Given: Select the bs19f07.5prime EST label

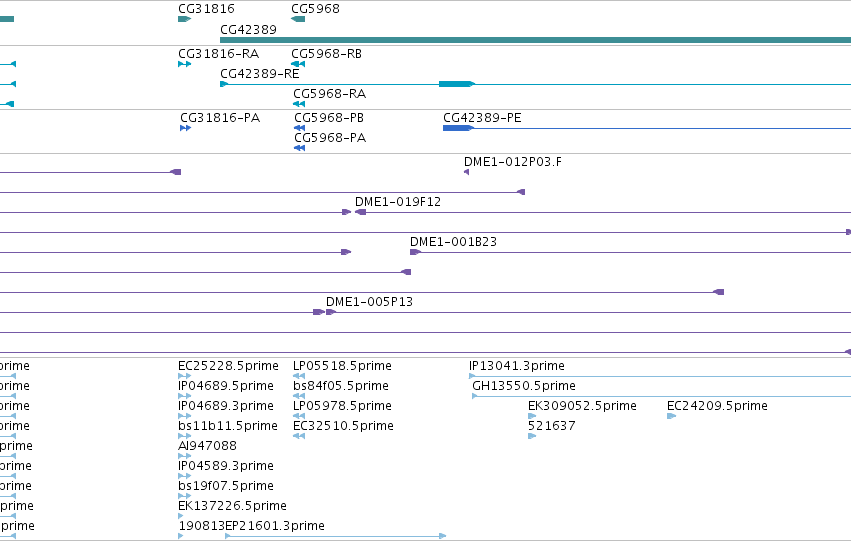Looking at the screenshot, I should point(226,486).
